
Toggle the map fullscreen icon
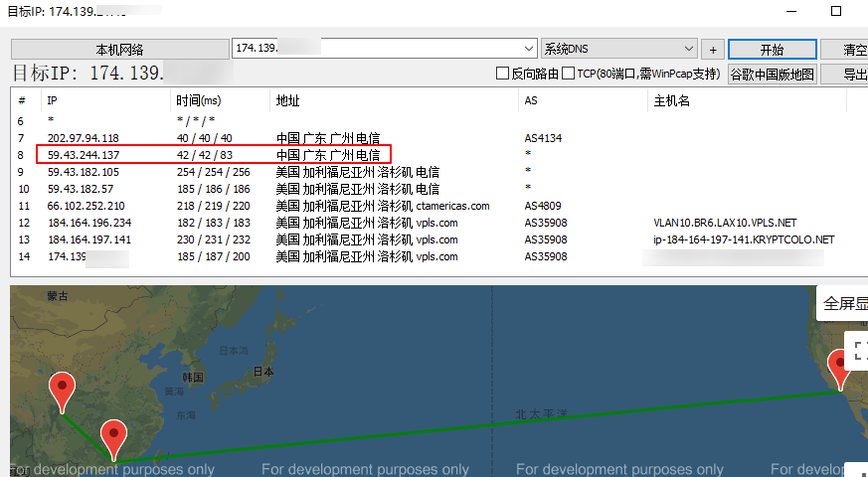coord(859,350)
